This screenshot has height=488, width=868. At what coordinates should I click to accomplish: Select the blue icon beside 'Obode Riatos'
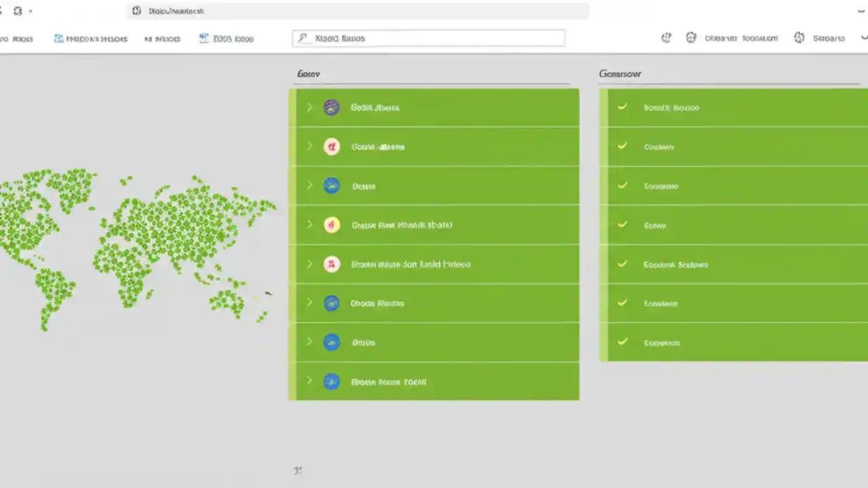coord(332,303)
